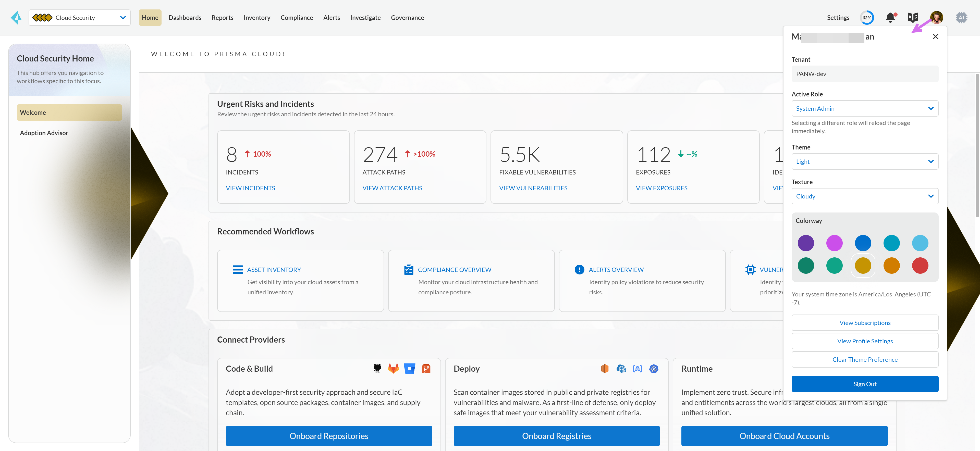This screenshot has height=451, width=980.
Task: Open the Inventory menu
Action: (257, 18)
